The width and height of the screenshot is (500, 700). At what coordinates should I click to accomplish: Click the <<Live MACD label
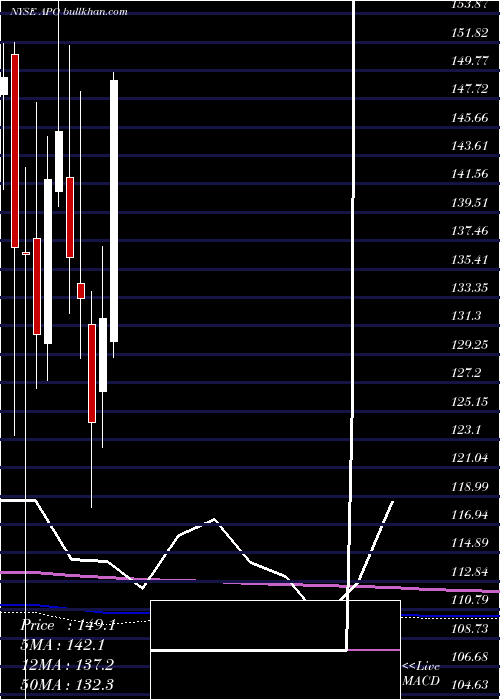tap(421, 674)
